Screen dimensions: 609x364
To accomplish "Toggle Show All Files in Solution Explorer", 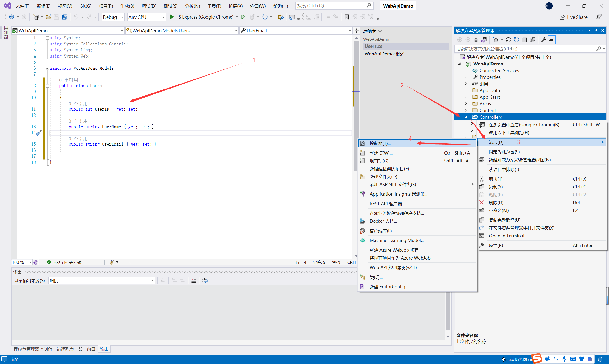I will point(532,40).
